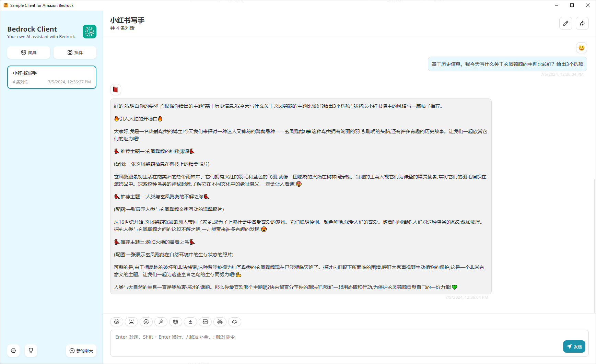Open chat settings via the gear icon
This screenshot has height=364, width=596.
coord(116,322)
